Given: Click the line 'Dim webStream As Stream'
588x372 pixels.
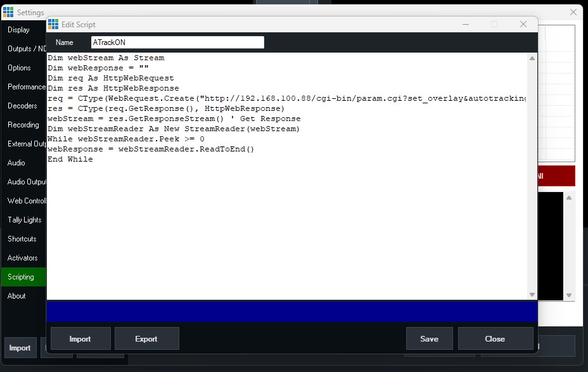Looking at the screenshot, I should (106, 58).
